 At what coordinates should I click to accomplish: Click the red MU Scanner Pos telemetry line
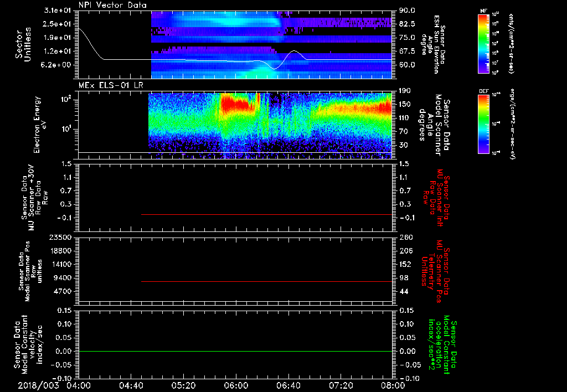tap(266, 281)
